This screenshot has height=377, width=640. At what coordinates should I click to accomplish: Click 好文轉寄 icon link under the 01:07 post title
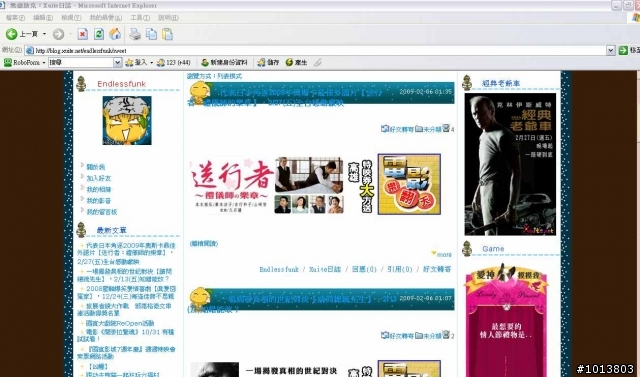(x=398, y=335)
